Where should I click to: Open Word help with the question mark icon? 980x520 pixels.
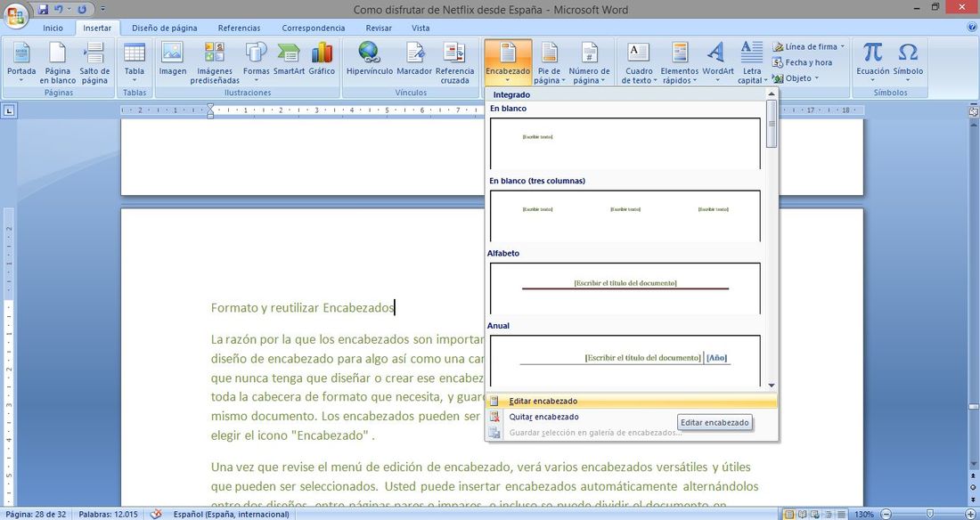pos(973,28)
